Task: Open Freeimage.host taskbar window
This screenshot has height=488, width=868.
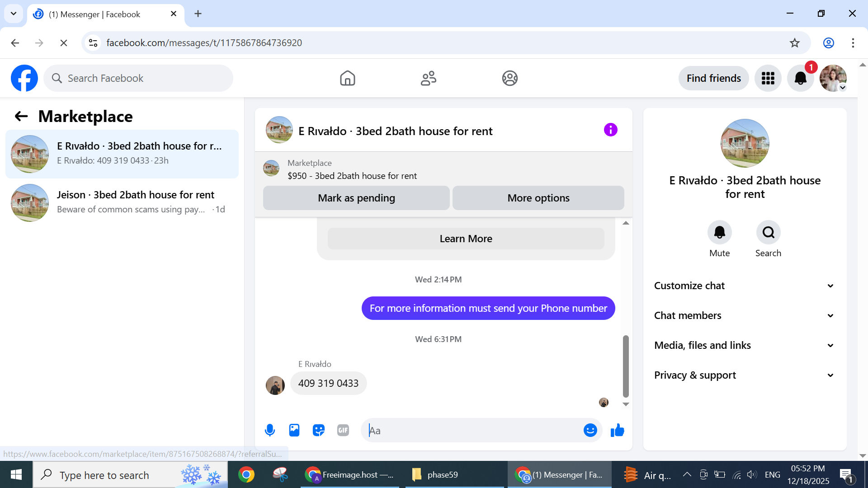Action: tap(350, 474)
